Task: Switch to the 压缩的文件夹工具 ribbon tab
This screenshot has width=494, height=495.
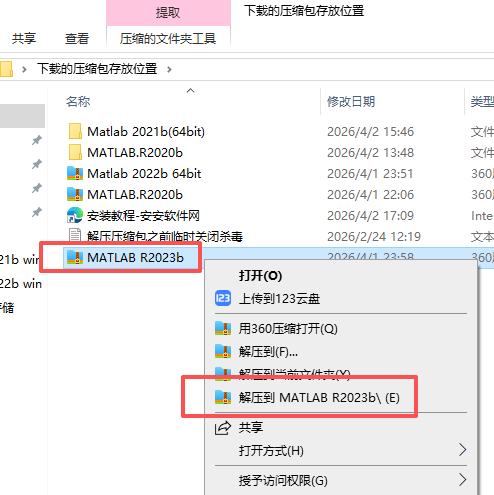Action: click(168, 39)
